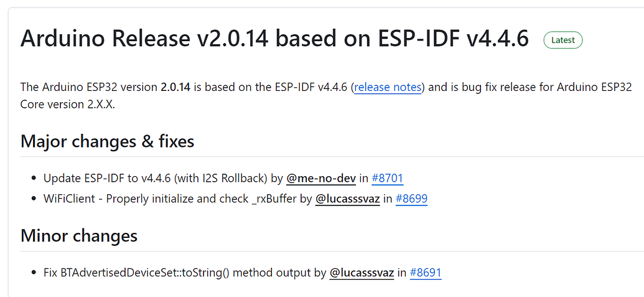Open pull request #8701
Viewport: 644px width, 297px height.
coord(387,179)
